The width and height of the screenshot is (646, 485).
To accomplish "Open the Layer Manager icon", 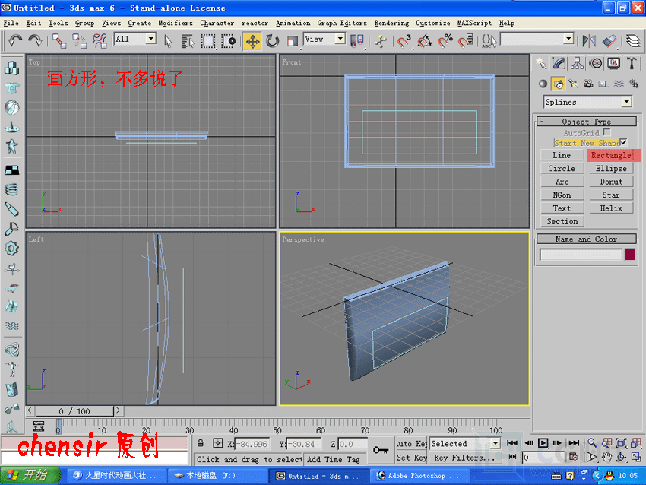I will coord(633,41).
